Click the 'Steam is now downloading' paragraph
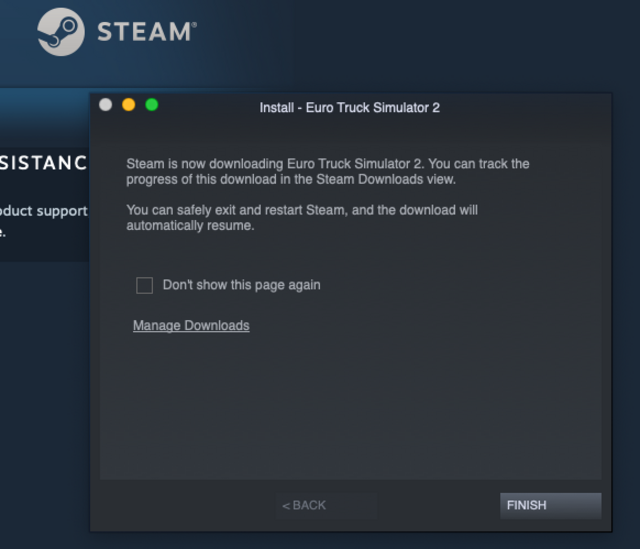The image size is (640, 549). tap(328, 171)
